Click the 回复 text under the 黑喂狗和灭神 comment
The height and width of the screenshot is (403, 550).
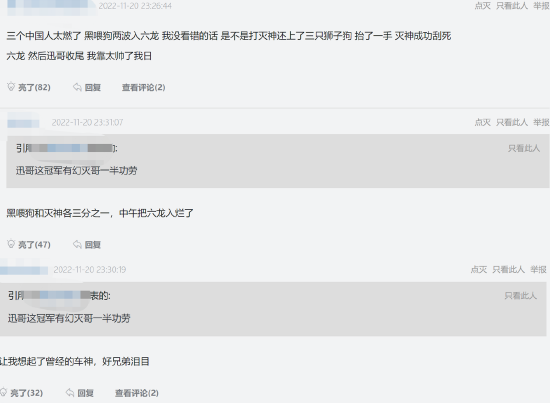(93, 244)
